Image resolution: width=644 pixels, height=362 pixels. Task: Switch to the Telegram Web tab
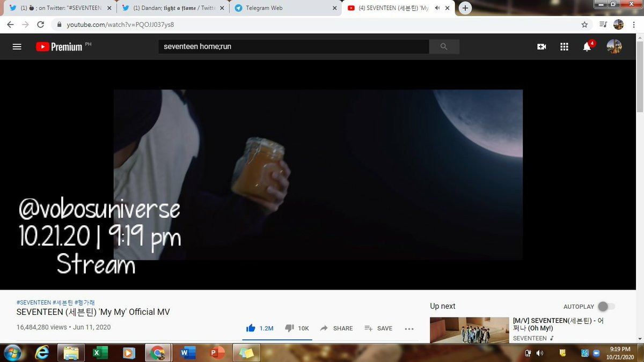[x=285, y=8]
